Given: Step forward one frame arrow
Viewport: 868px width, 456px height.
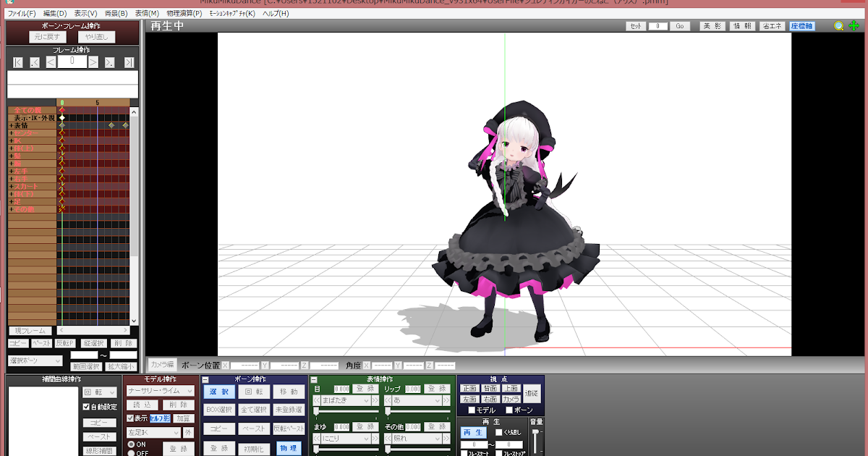Looking at the screenshot, I should pyautogui.click(x=93, y=62).
